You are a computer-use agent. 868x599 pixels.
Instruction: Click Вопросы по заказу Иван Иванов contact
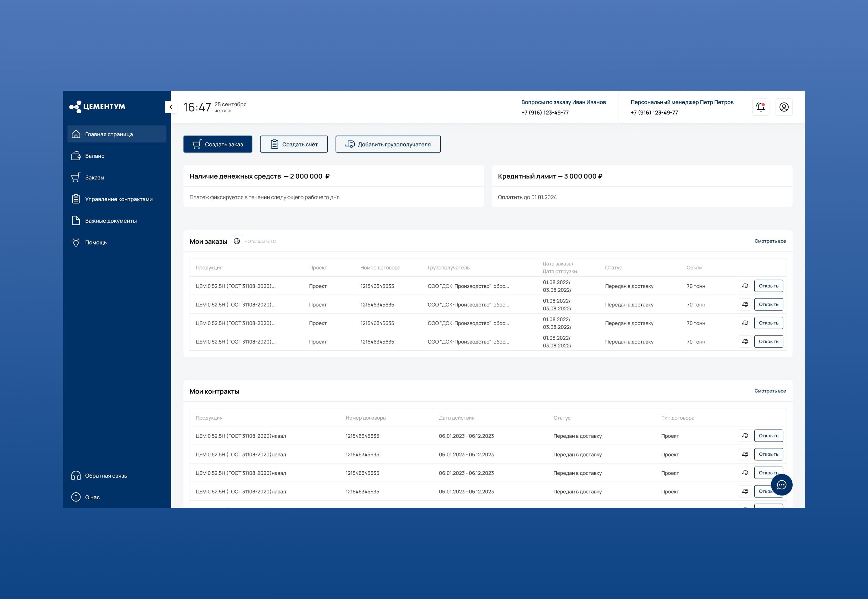563,102
